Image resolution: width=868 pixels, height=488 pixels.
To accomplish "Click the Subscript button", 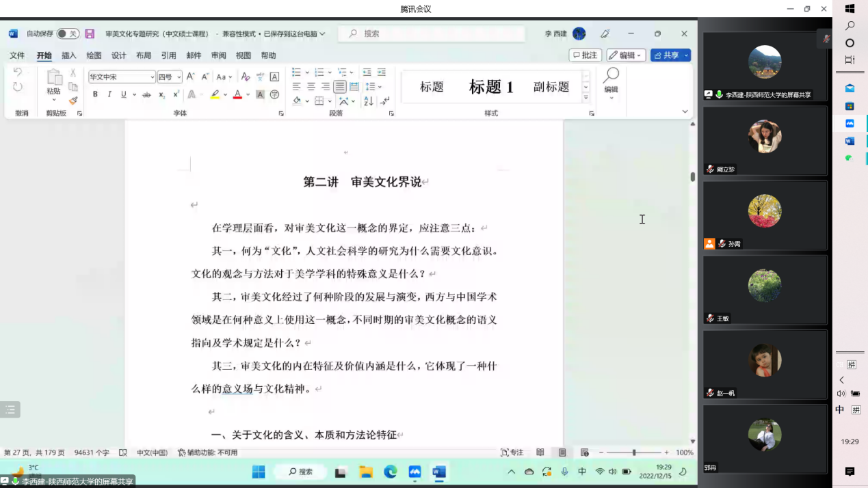I will tap(161, 95).
